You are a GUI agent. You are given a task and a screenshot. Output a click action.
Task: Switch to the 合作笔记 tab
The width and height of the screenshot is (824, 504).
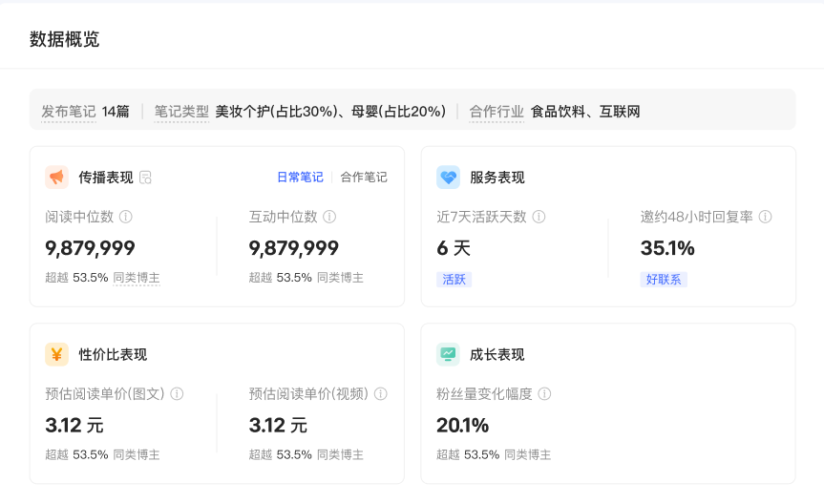click(x=364, y=178)
